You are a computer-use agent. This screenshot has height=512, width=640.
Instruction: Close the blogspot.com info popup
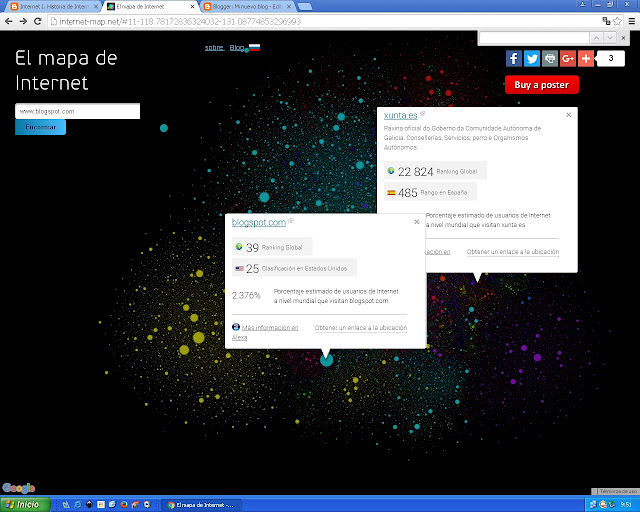click(x=417, y=222)
